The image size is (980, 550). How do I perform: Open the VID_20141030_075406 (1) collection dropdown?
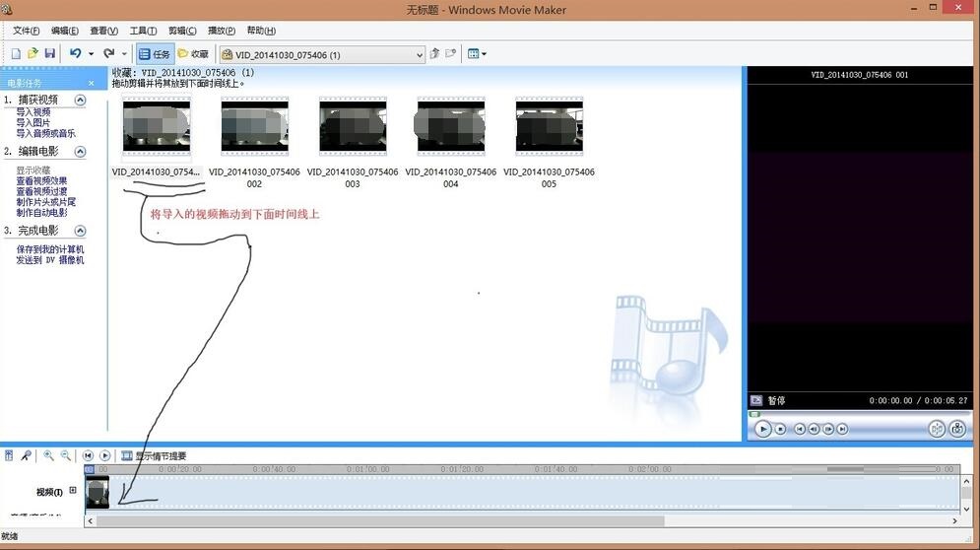pos(322,55)
